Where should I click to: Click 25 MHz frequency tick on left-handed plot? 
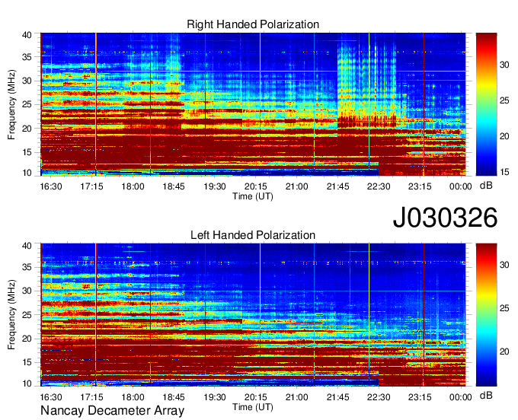27,315
